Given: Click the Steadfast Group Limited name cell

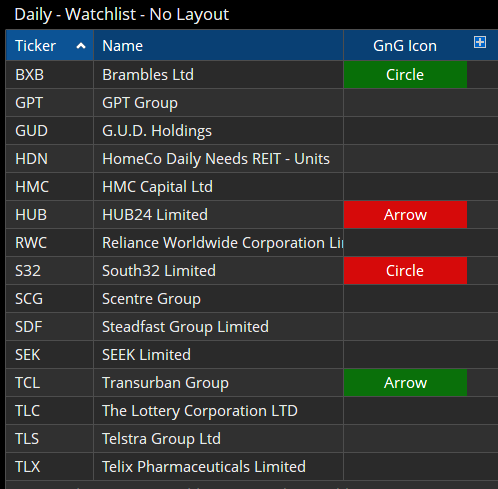Looking at the screenshot, I should 218,327.
